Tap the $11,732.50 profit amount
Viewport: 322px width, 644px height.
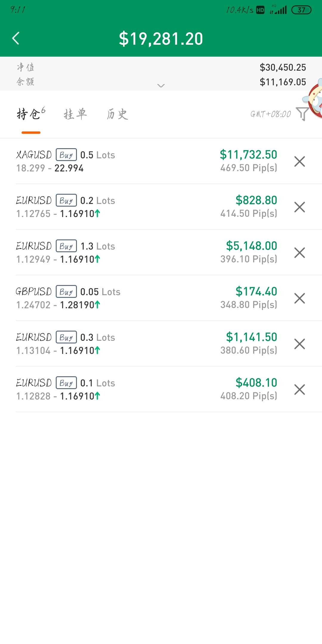click(x=248, y=155)
